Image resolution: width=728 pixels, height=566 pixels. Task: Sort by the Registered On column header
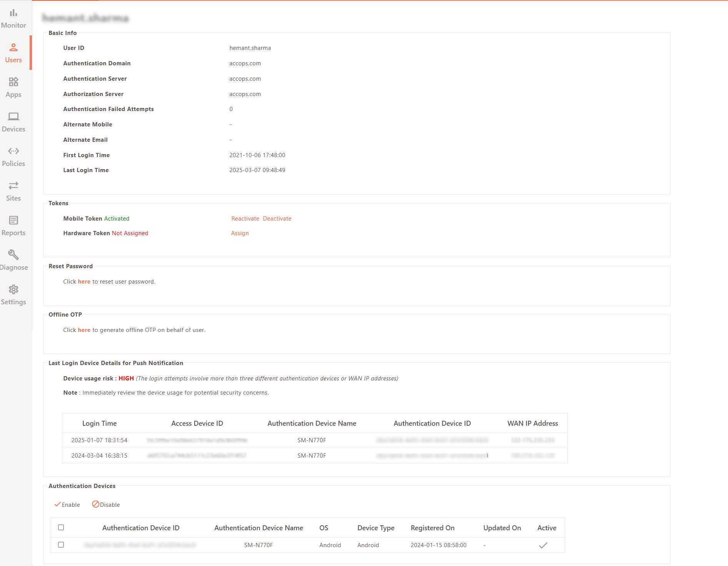click(x=432, y=528)
